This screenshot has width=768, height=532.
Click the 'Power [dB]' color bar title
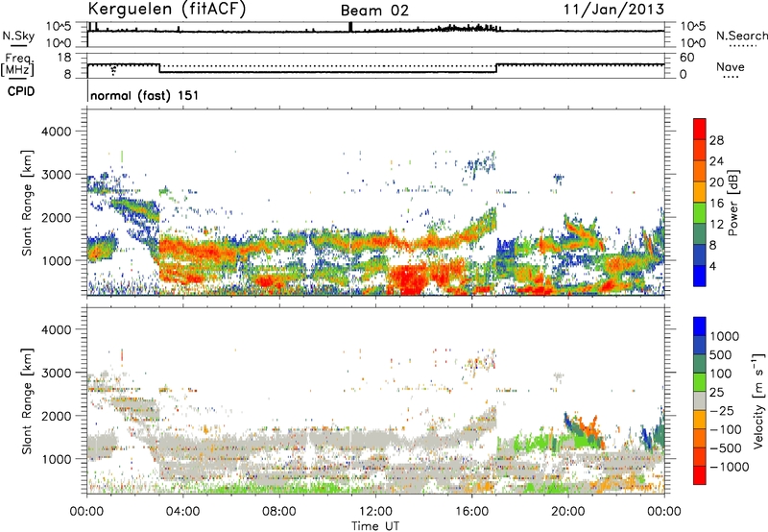pos(732,203)
